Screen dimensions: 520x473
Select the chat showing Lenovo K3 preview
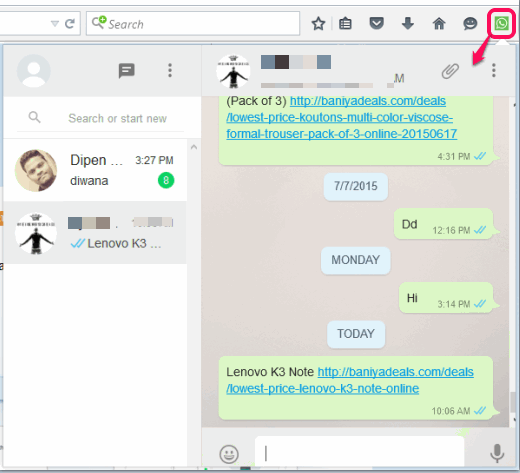(95, 233)
